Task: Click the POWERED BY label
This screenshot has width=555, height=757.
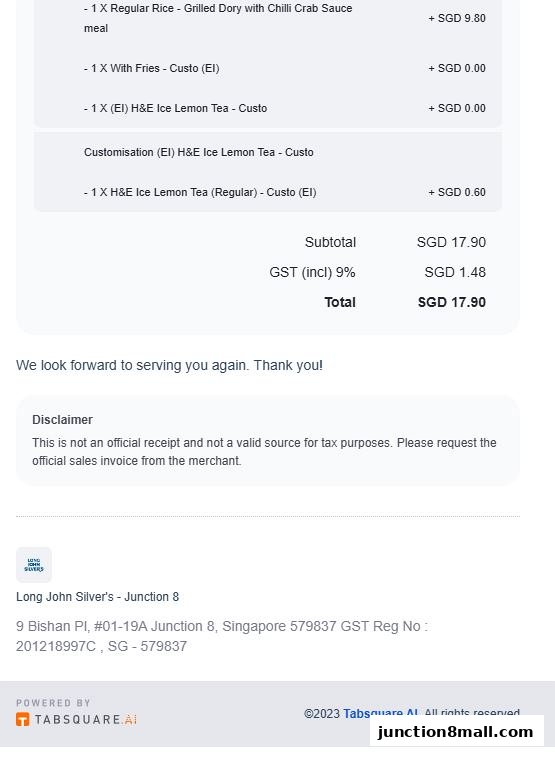Action: [53, 703]
